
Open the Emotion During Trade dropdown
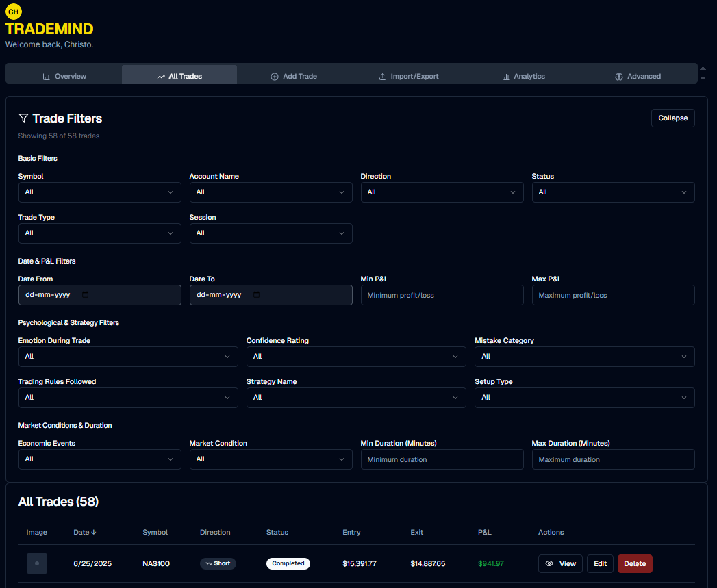tap(128, 357)
